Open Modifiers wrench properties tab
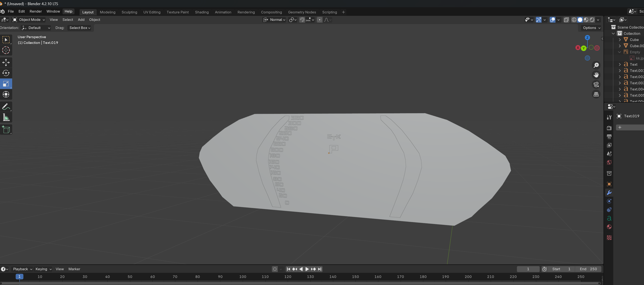The width and height of the screenshot is (644, 285). [609, 193]
